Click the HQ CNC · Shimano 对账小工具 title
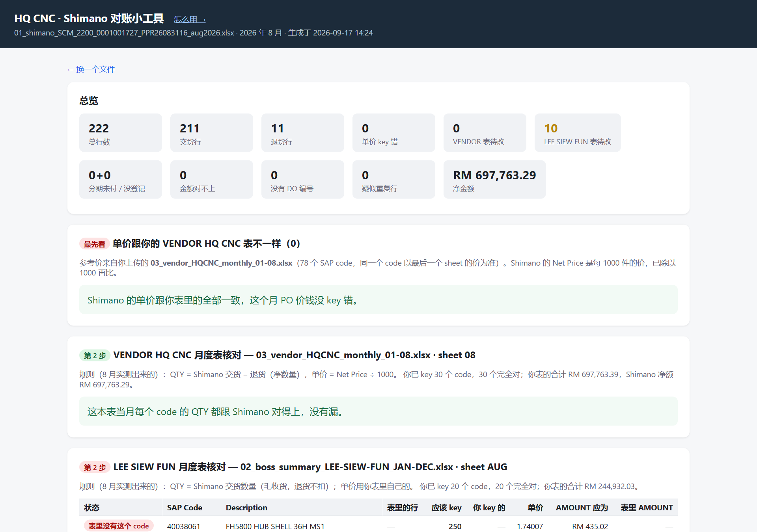 pyautogui.click(x=89, y=19)
